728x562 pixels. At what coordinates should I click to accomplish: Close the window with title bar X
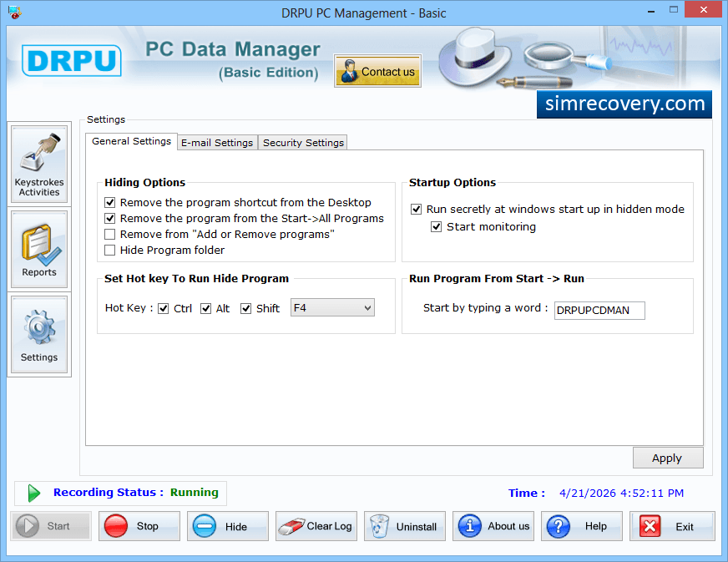[704, 10]
